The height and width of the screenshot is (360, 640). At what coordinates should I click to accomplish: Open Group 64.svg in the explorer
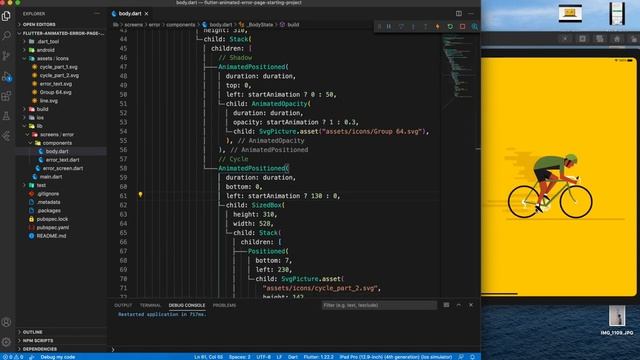tap(56, 92)
